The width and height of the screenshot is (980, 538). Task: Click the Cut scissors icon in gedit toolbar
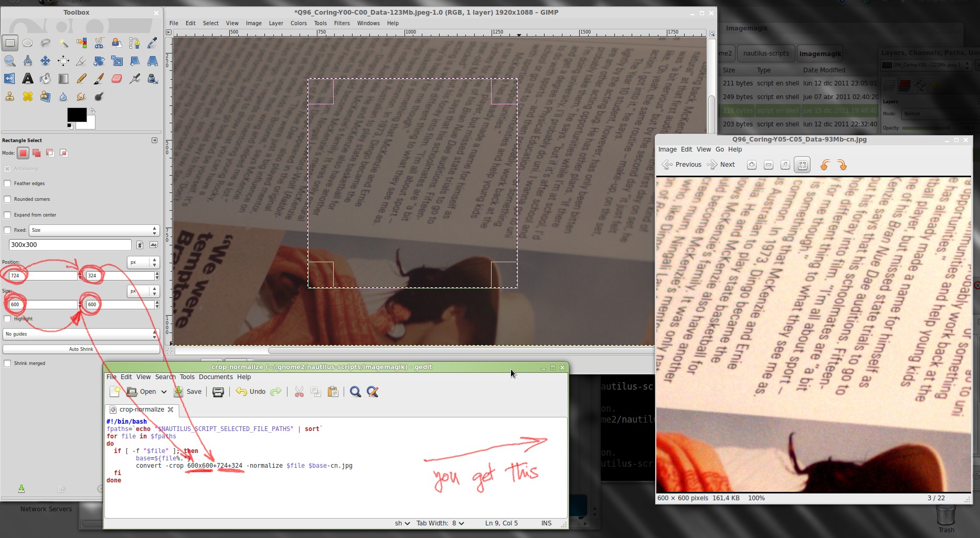tap(299, 392)
